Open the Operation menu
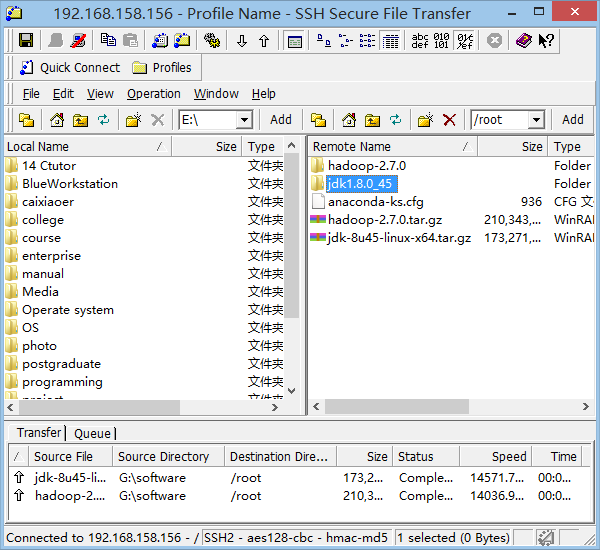The height and width of the screenshot is (550, 600). (154, 94)
